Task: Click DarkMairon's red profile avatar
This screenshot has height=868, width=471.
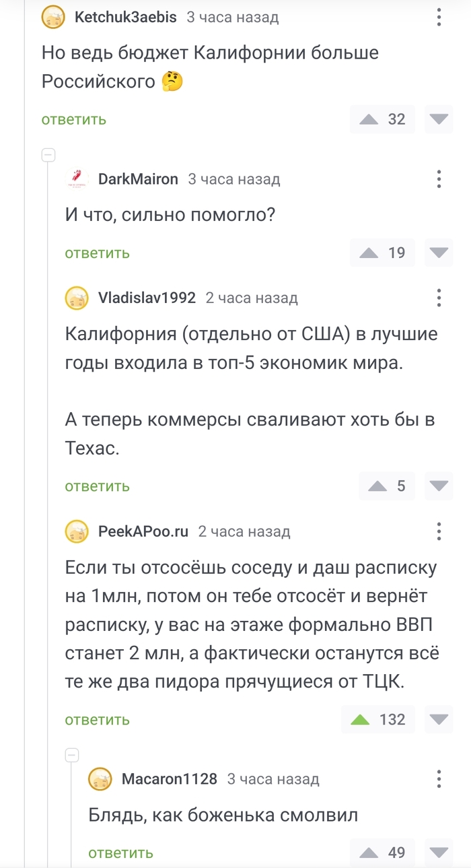Action: (x=77, y=179)
